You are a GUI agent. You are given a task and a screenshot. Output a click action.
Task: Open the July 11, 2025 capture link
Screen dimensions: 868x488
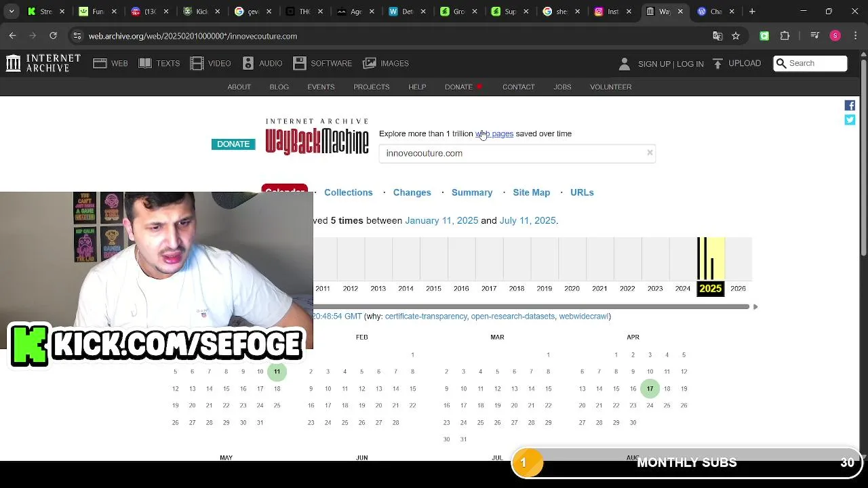point(528,221)
